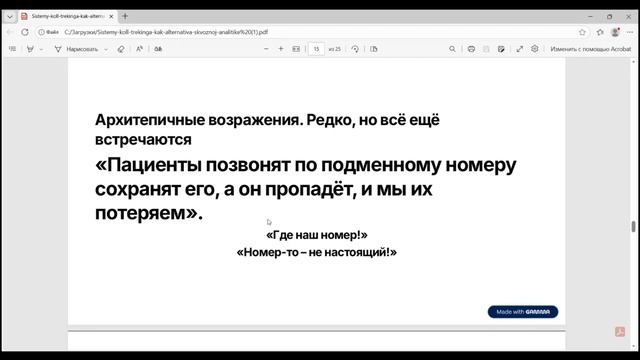Click scrollbar up arrow at top right
Image resolution: width=640 pixels, height=360 pixels.
click(633, 62)
